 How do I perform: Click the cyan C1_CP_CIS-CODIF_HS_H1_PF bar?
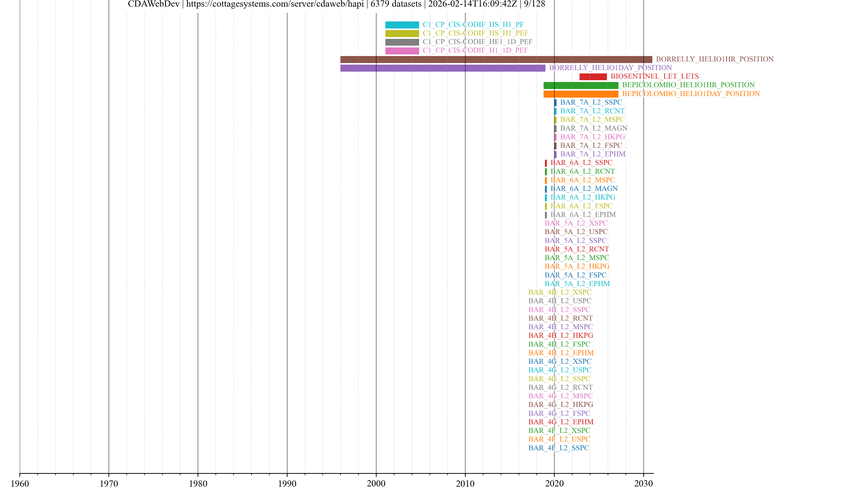402,25
